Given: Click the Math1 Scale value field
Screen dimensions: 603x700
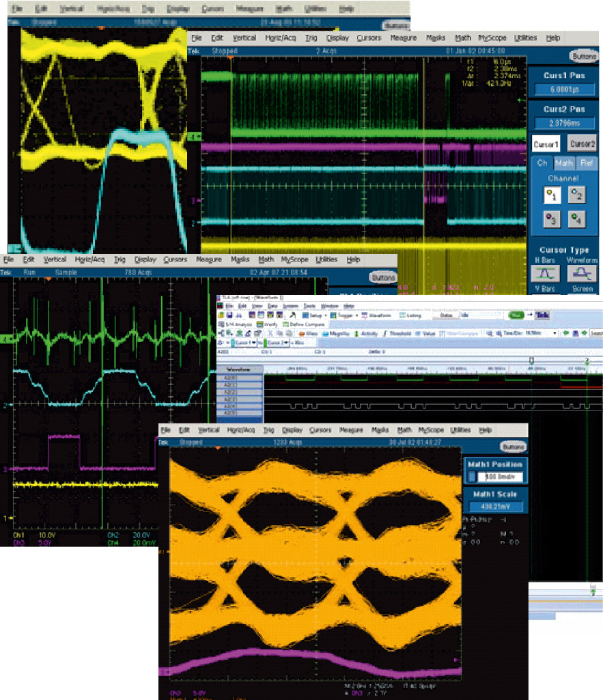Looking at the screenshot, I should [495, 507].
